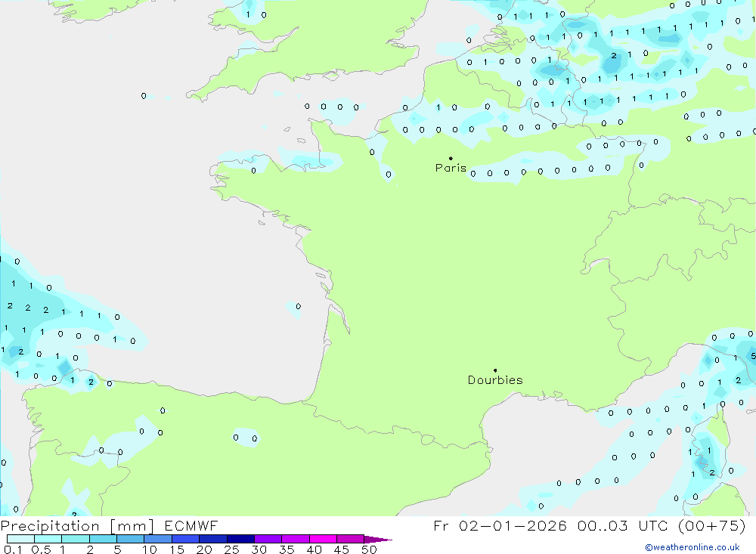This screenshot has width=756, height=554.
Task: Click the Dourbies location dot marker
Action: pos(495,370)
